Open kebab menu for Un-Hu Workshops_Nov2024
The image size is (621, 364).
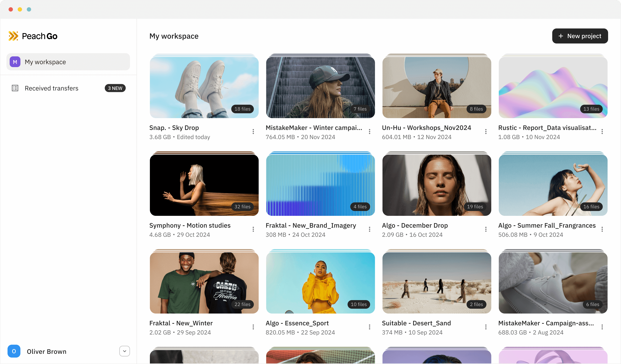click(486, 132)
